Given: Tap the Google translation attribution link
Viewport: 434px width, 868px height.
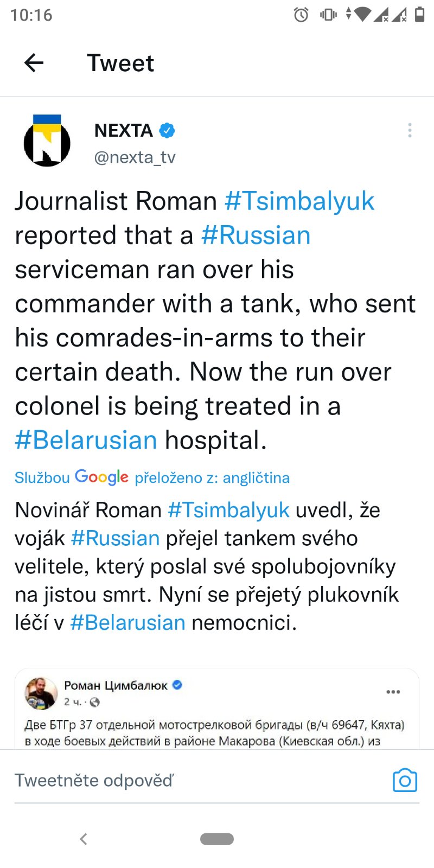Looking at the screenshot, I should pos(152,477).
